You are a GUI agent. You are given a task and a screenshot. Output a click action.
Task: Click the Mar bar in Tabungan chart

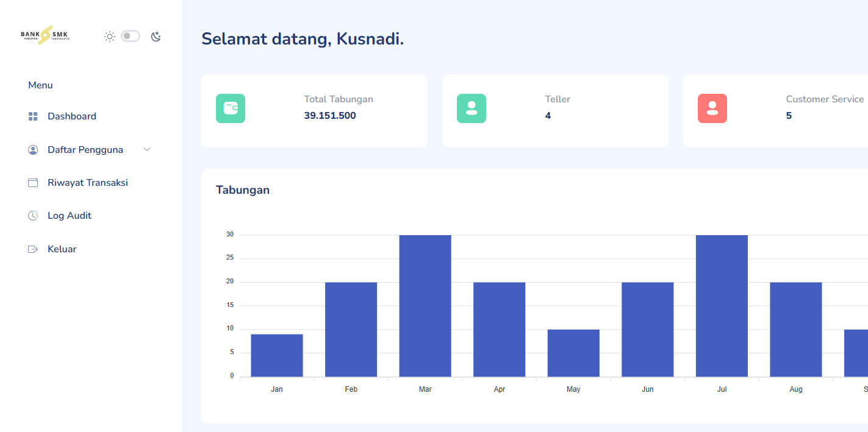point(425,306)
